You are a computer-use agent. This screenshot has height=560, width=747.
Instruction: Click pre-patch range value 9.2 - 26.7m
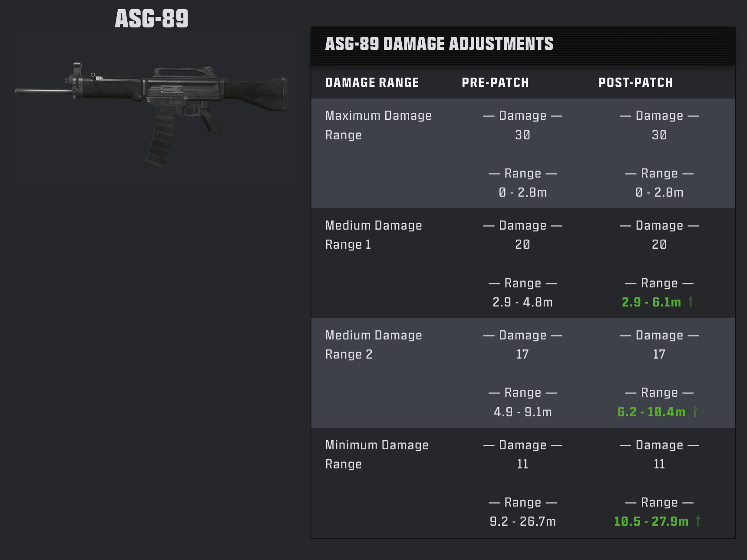[522, 521]
